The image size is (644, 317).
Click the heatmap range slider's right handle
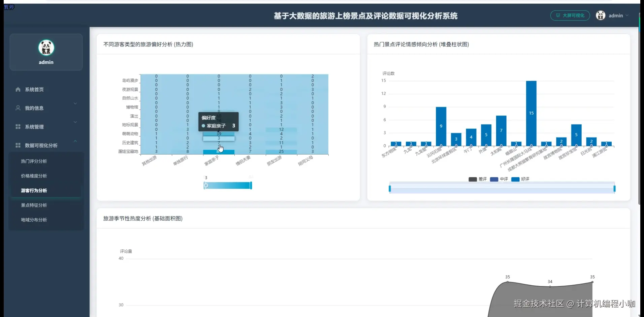tap(251, 185)
